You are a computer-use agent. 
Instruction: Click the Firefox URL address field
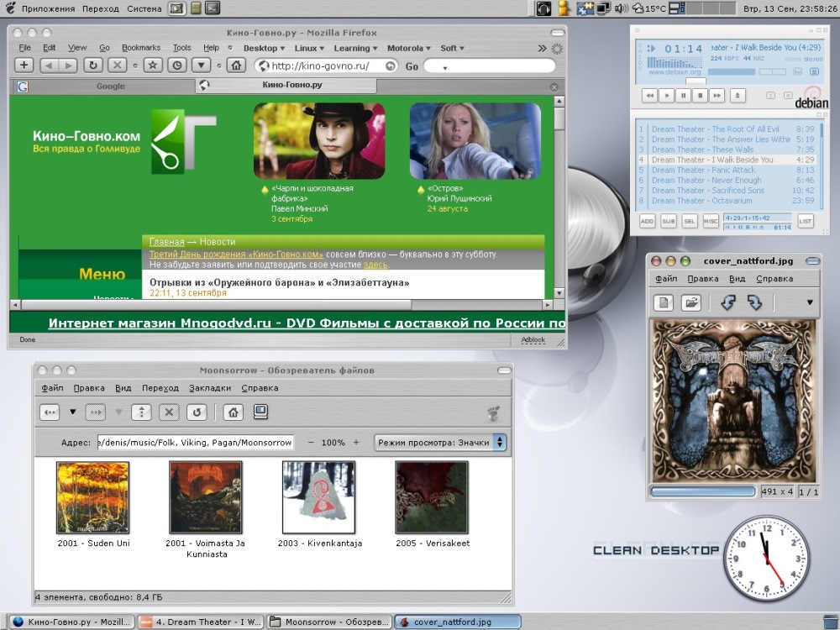click(328, 66)
